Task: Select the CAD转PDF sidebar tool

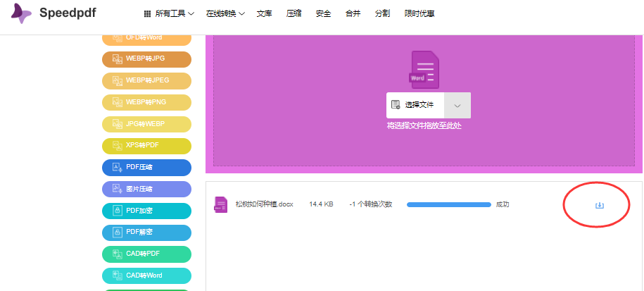Action: pyautogui.click(x=146, y=254)
